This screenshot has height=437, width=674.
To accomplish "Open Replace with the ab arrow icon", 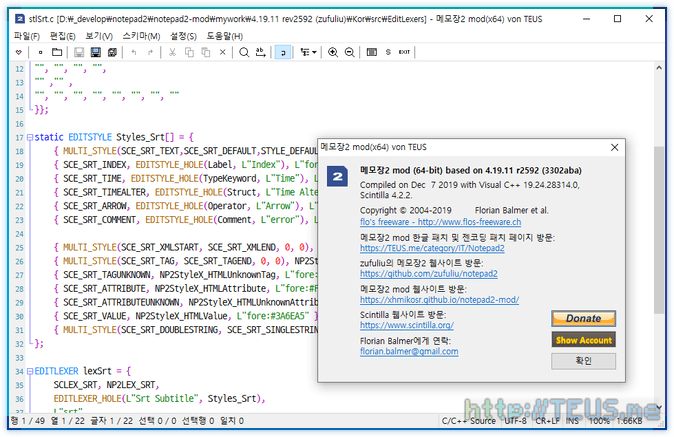I will coord(260,52).
